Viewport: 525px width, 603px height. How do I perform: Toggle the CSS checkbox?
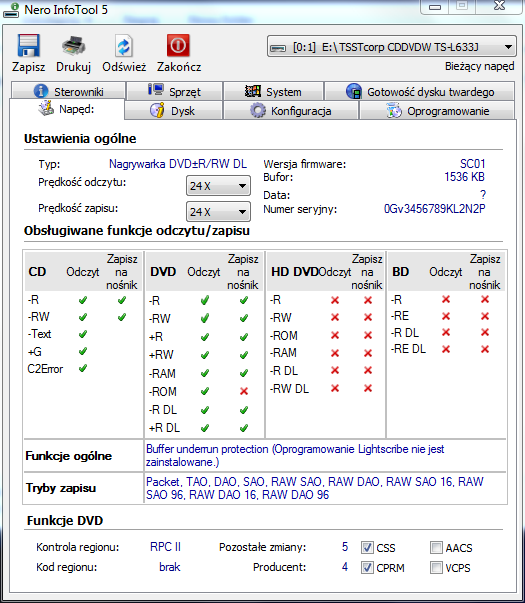[367, 547]
